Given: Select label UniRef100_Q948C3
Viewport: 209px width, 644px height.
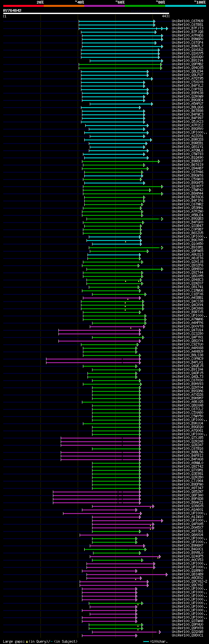Looking at the screenshot, I should [187, 280].
